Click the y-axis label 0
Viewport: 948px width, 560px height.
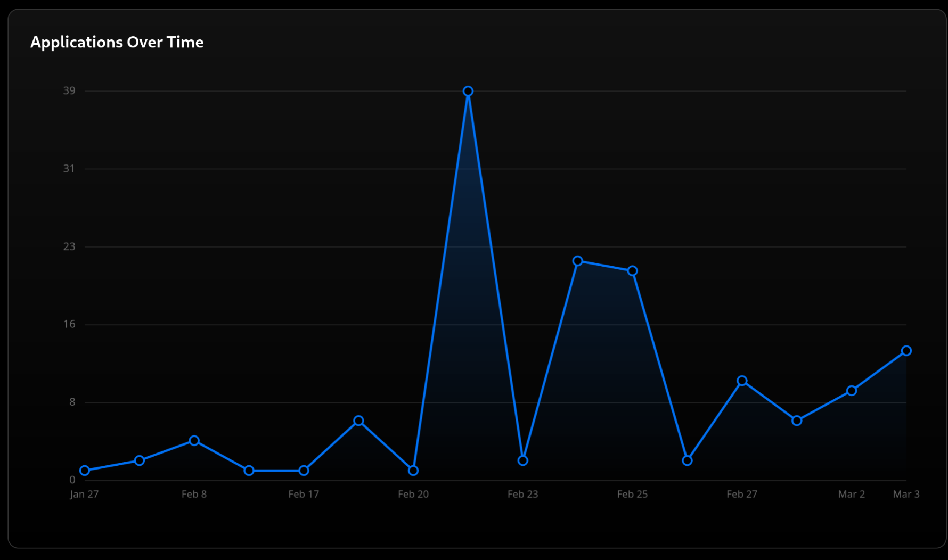pos(72,480)
